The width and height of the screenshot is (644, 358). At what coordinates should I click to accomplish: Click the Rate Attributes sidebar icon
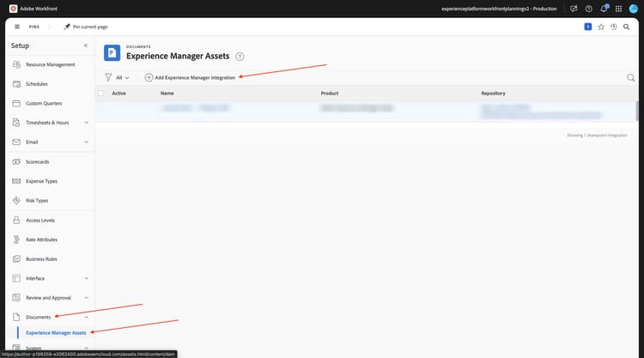16,240
